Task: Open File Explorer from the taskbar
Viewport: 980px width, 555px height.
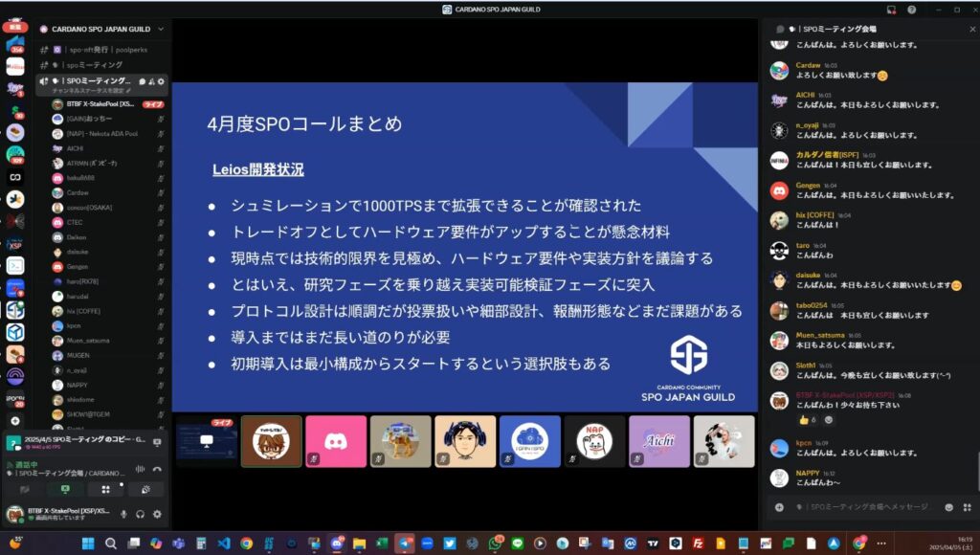Action: point(359,544)
